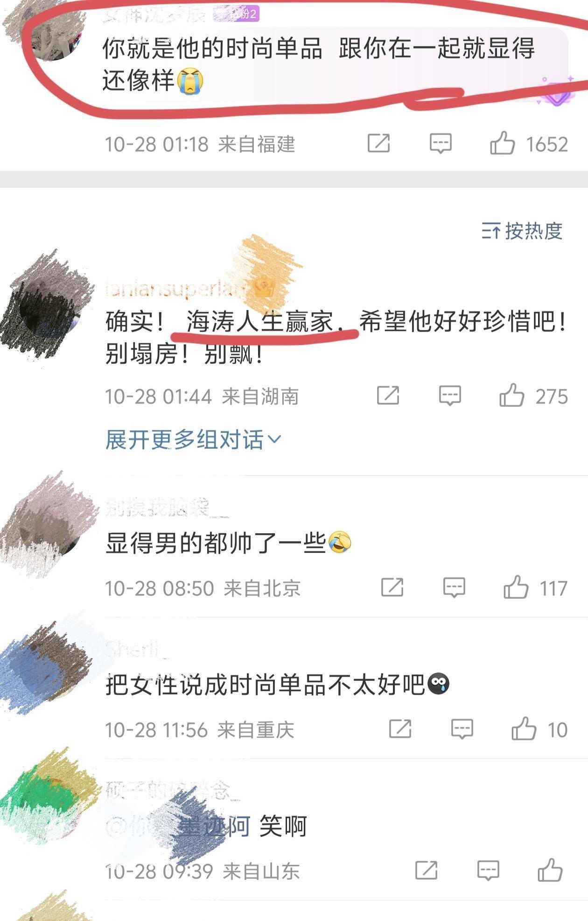The width and height of the screenshot is (588, 921).
Task: Expand 展开更多组对话 replies
Action: coord(193,439)
